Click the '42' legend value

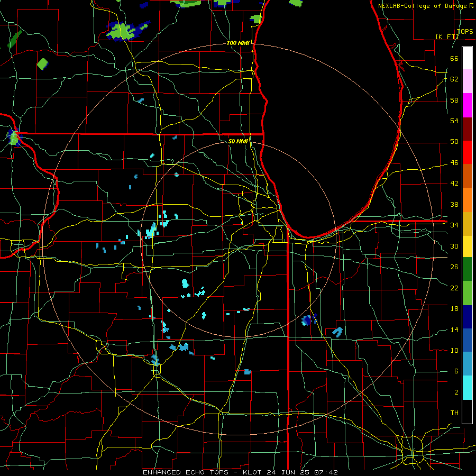click(454, 184)
